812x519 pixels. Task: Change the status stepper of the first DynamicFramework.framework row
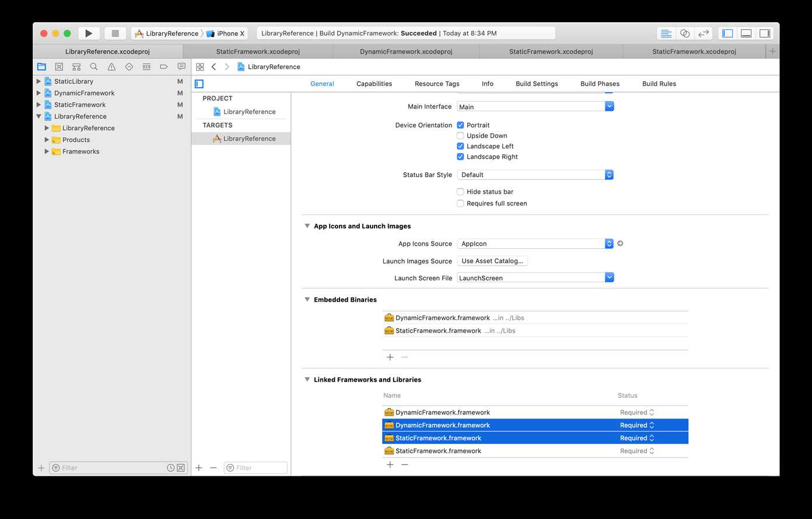[652, 412]
